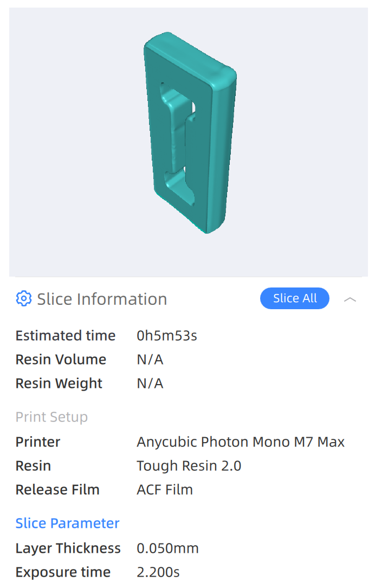Select the Anycubic Photon Mono M7 Max printer
375x588 pixels.
(x=241, y=442)
